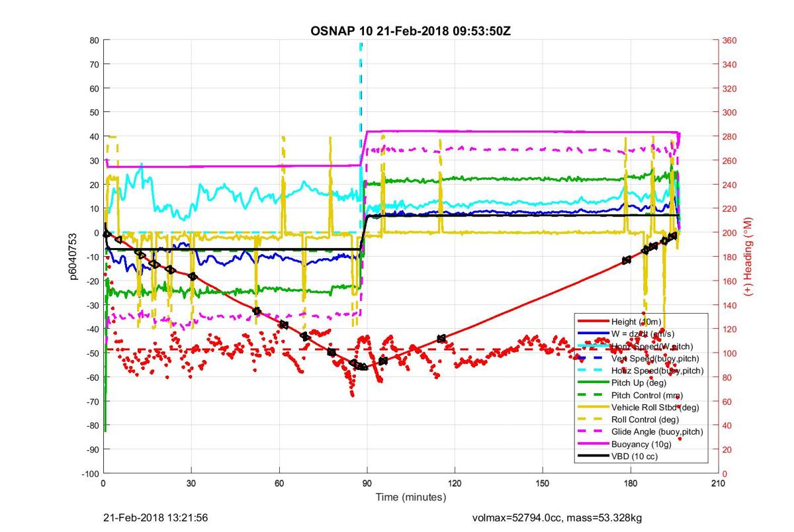Click x-axis tick label "150"
Screen dimensions: 794x532
click(x=543, y=484)
